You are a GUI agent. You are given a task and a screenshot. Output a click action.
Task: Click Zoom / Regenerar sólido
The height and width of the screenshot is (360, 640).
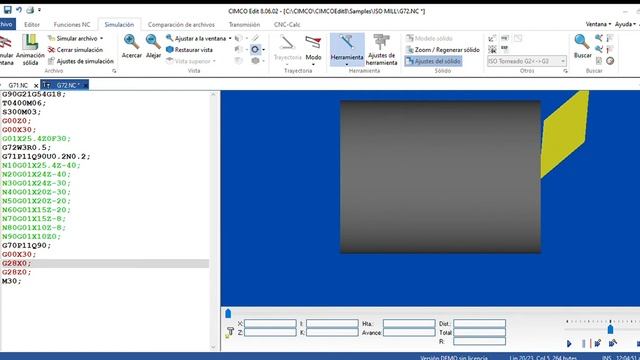pos(442,50)
